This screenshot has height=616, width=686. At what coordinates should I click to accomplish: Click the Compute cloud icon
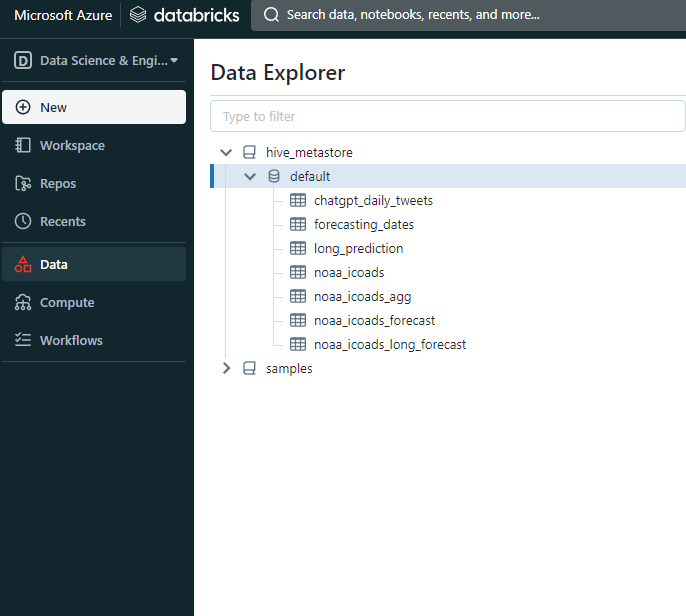23,303
